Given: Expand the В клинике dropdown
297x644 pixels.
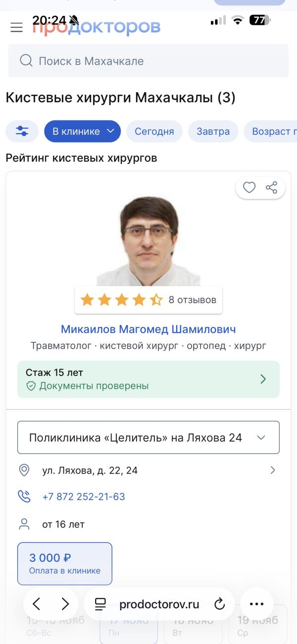Looking at the screenshot, I should tap(83, 131).
